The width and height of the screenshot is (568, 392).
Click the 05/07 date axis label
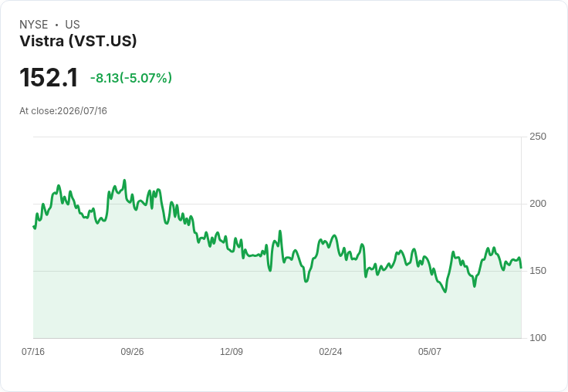point(430,351)
